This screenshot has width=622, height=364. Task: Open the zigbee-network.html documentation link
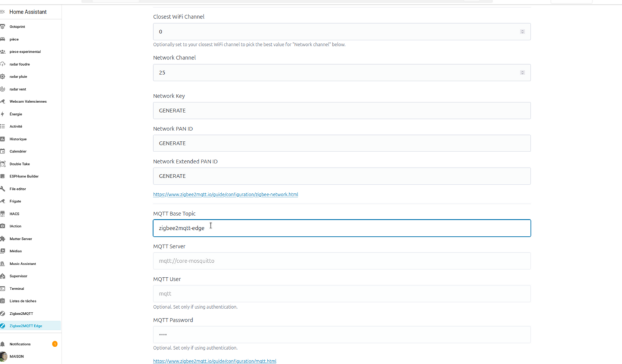[x=225, y=194]
